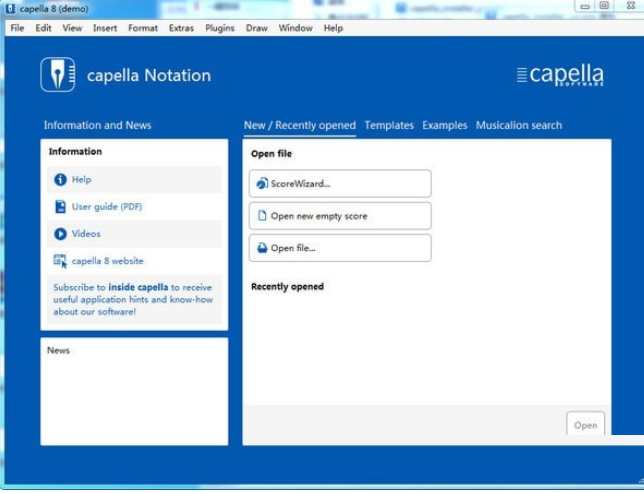Click the ScoreWizard swirl icon

pos(262,183)
